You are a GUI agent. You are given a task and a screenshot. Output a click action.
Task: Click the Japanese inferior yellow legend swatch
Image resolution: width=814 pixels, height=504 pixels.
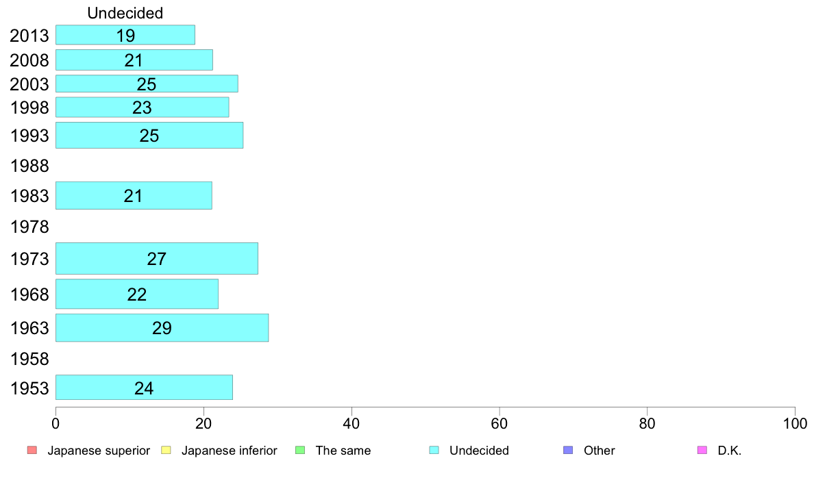(x=166, y=450)
